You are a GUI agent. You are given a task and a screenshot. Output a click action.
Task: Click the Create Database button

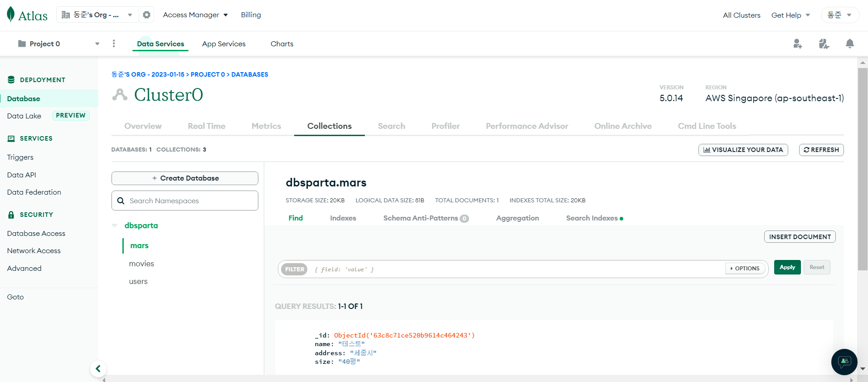[185, 178]
